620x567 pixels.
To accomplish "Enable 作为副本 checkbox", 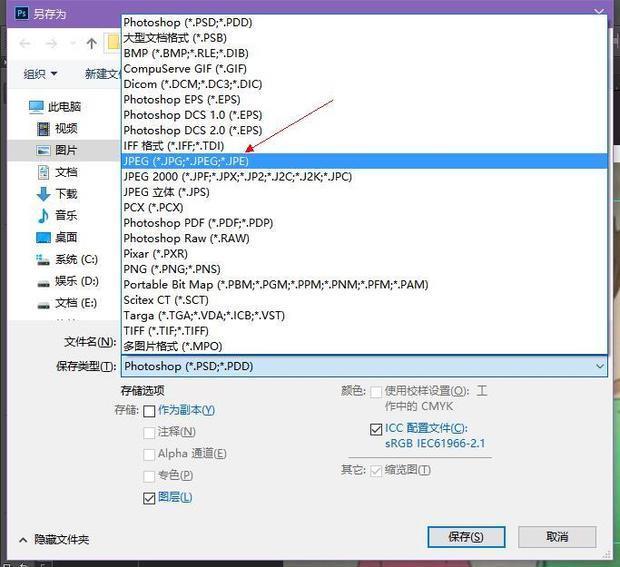I will click(149, 411).
